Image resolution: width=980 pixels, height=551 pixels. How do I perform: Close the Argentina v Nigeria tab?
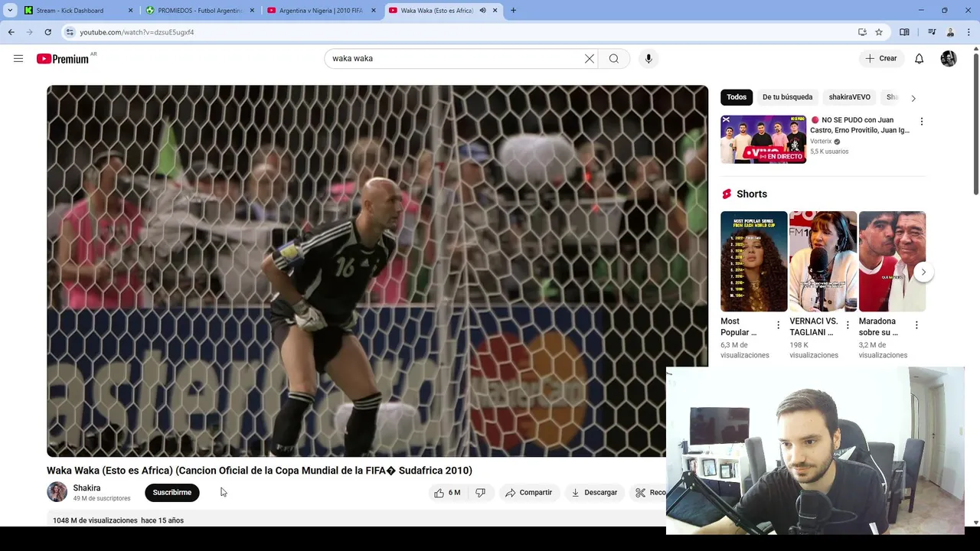pyautogui.click(x=373, y=11)
